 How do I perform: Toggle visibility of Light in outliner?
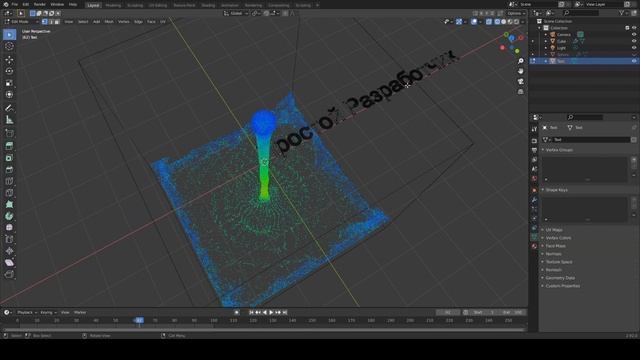[634, 48]
